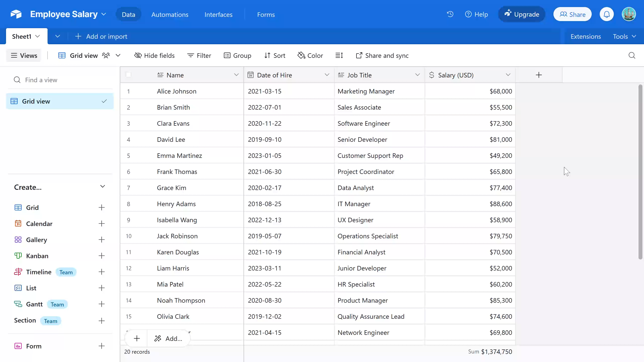Click Share and sync
The height and width of the screenshot is (362, 644).
(x=382, y=56)
